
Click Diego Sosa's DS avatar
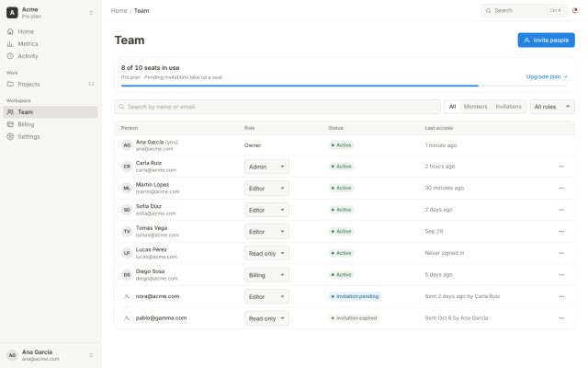pos(127,275)
